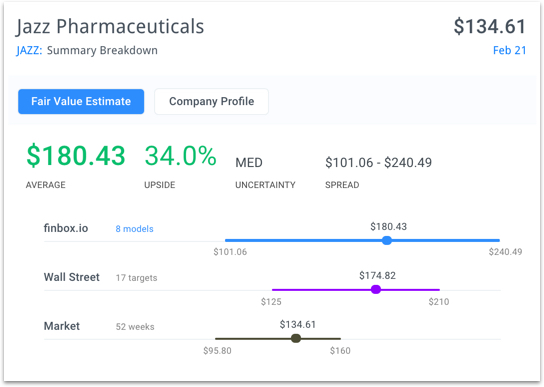
Task: Click the MED uncertainty rating
Action: [249, 162]
